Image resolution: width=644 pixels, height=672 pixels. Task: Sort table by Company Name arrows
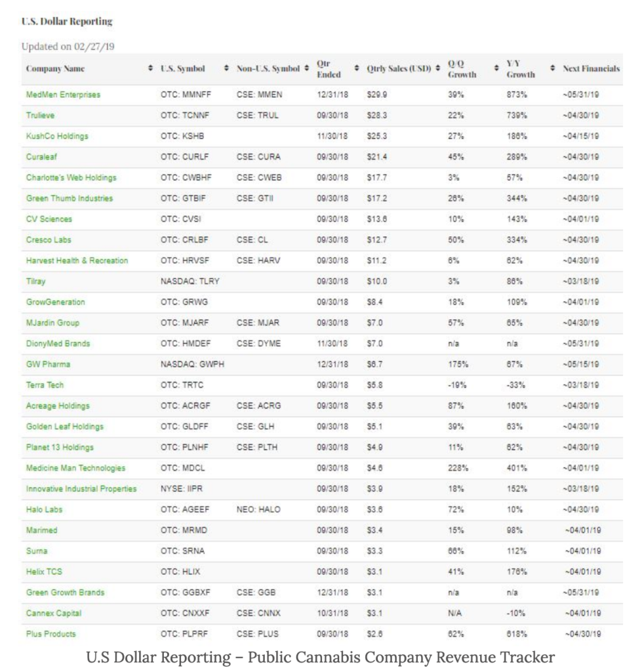pos(150,68)
